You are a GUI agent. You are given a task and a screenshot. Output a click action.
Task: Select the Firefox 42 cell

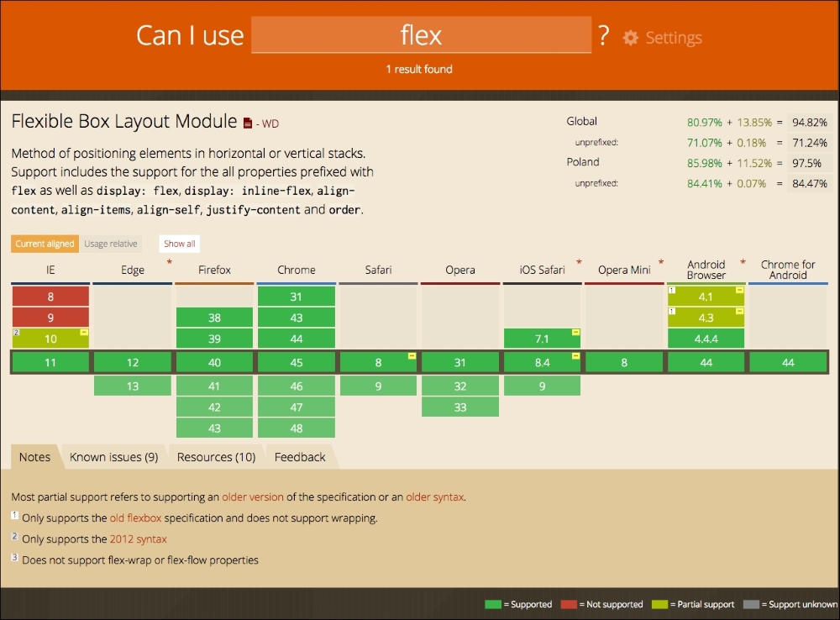214,407
